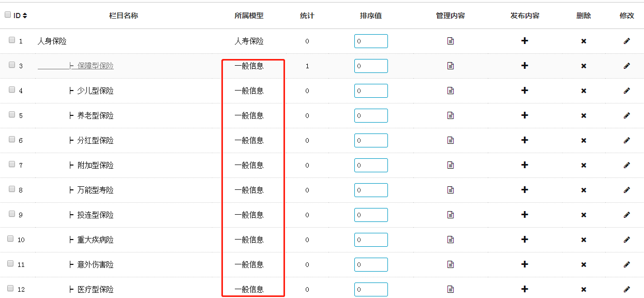This screenshot has height=298, width=644.
Task: Sort the table by ID column arrows
Action: point(25,16)
